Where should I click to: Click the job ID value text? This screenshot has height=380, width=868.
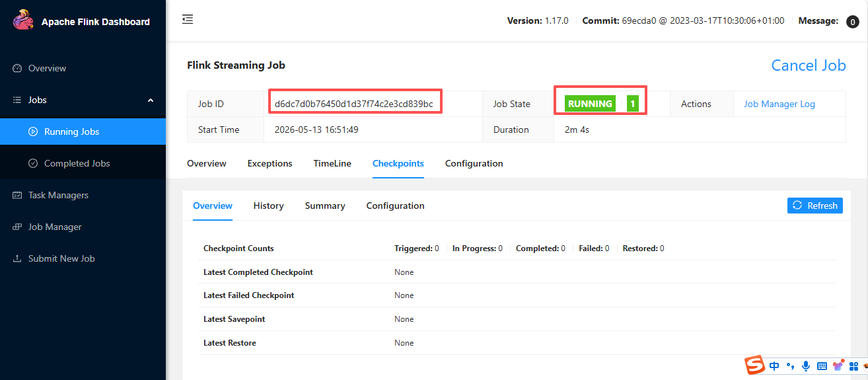[354, 104]
